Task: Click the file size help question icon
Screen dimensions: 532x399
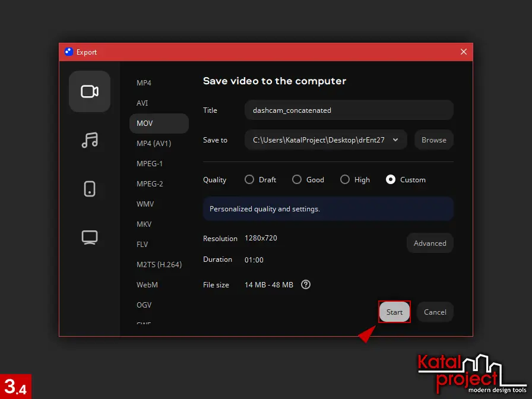Action: pos(306,284)
